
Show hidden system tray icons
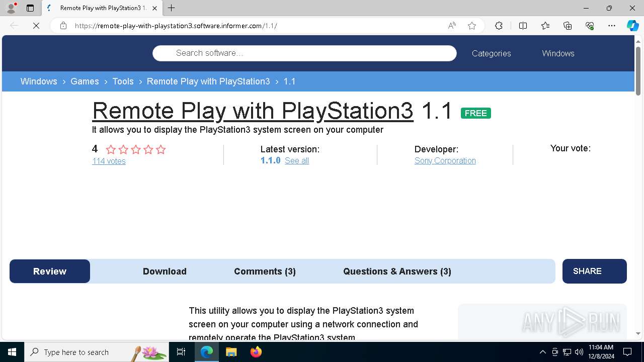542,352
